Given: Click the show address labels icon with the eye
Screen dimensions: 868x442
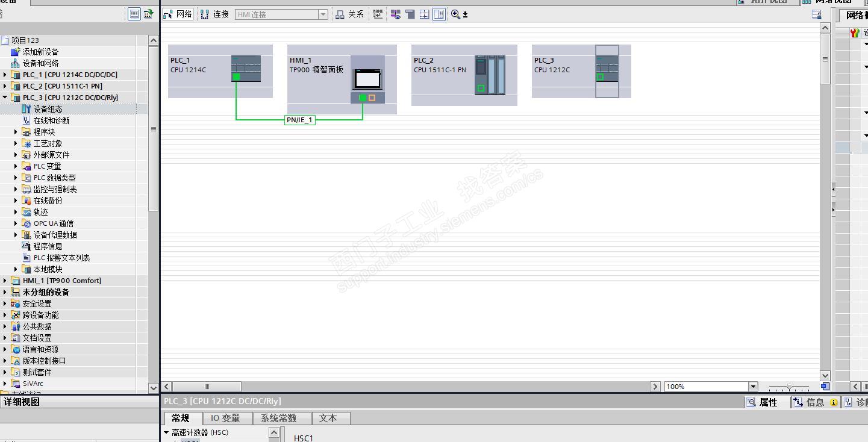Looking at the screenshot, I should pyautogui.click(x=396, y=14).
